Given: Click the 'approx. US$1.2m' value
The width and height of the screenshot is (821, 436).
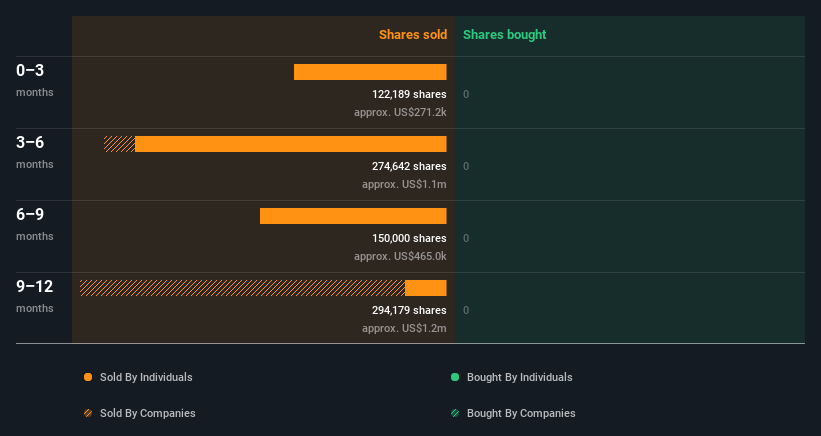Looking at the screenshot, I should click(x=404, y=329).
